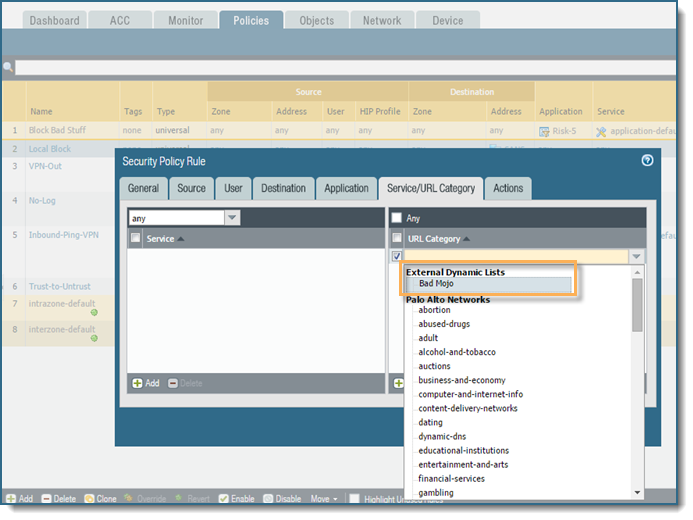Toggle the select-all Service checkbox
Image resolution: width=693 pixels, height=520 pixels.
click(x=136, y=238)
